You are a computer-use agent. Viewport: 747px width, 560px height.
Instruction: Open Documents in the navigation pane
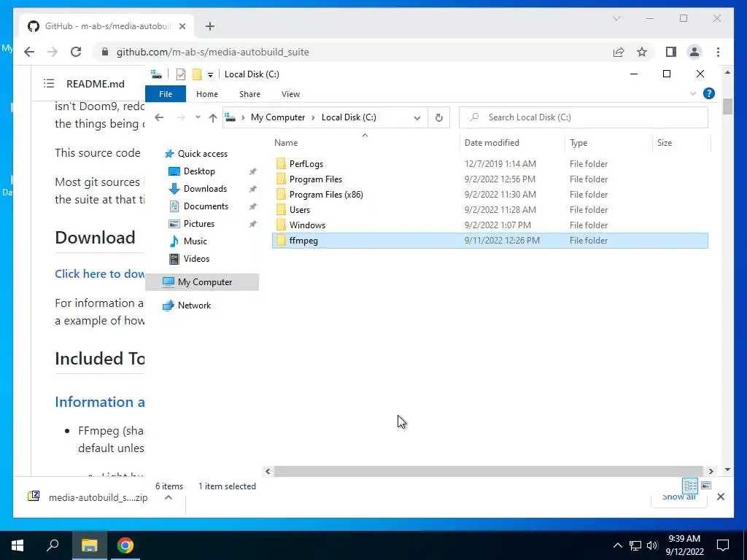click(x=206, y=206)
